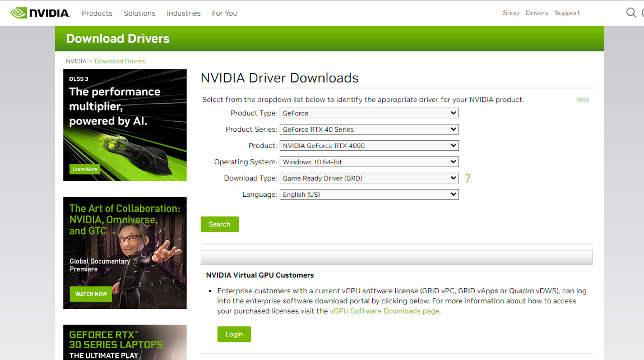Open the Products menu
This screenshot has height=360, width=644.
pyautogui.click(x=97, y=13)
